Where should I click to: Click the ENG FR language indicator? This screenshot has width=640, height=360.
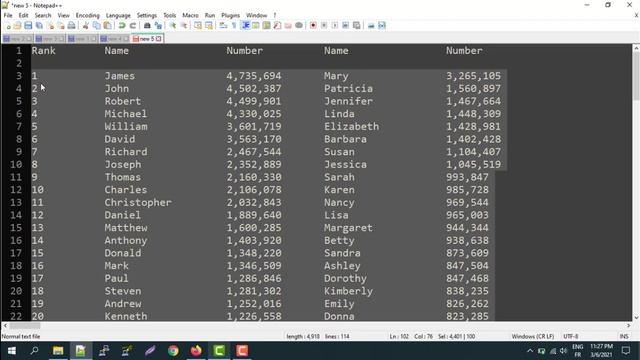tap(578, 351)
